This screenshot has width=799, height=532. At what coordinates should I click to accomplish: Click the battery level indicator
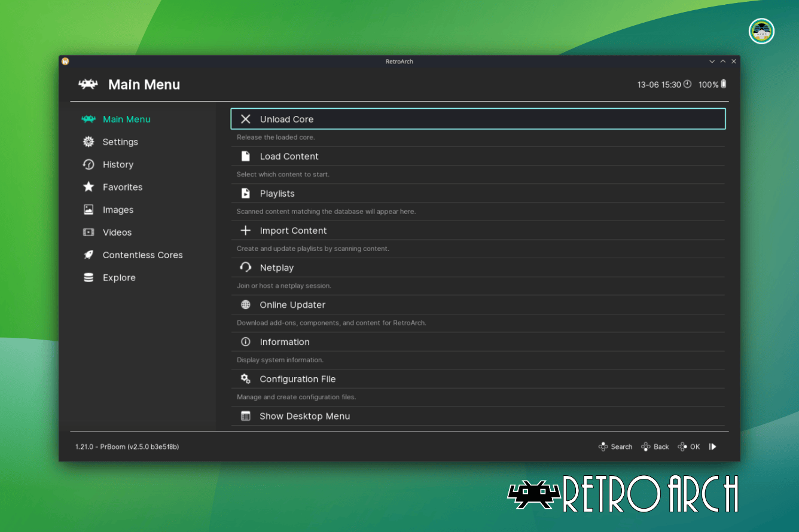pos(722,84)
